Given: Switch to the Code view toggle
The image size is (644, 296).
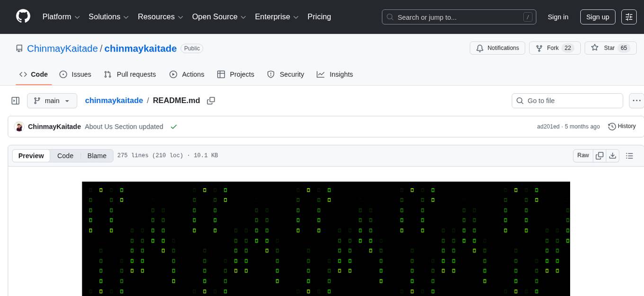Looking at the screenshot, I should point(65,156).
